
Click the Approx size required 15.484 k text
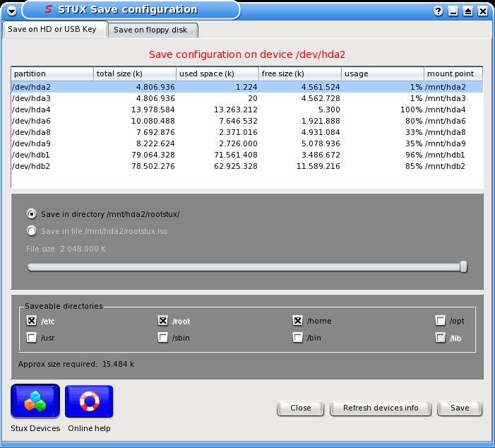[x=76, y=364]
